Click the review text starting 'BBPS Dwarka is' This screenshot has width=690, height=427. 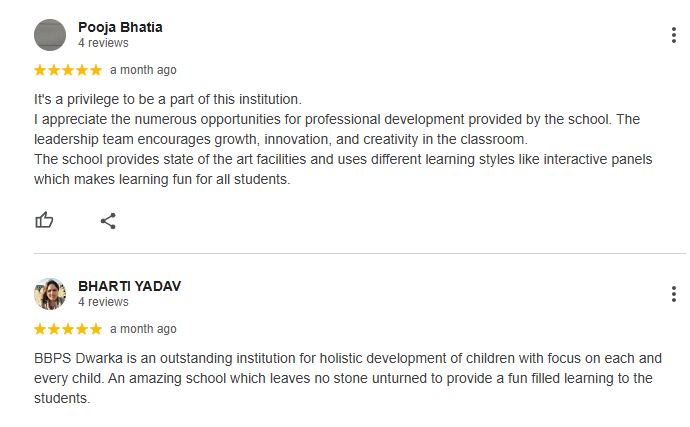[348, 378]
